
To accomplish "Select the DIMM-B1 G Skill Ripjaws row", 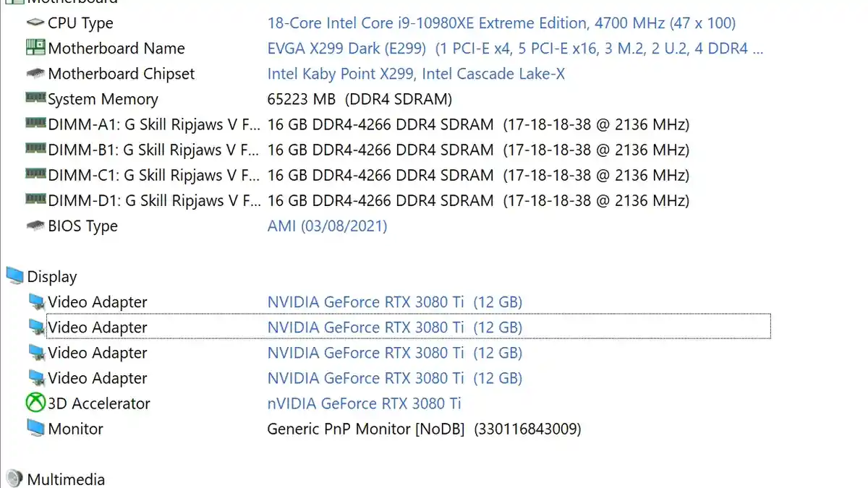I will [153, 150].
